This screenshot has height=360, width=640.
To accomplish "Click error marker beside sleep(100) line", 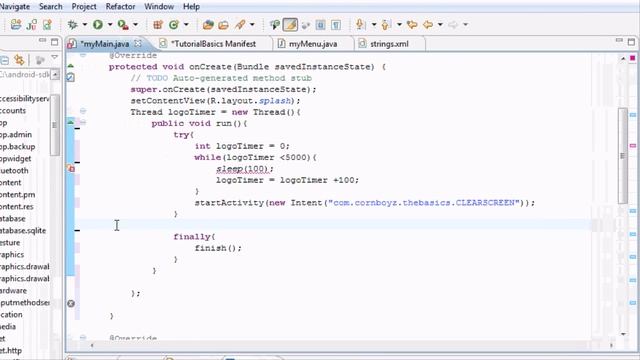I will pyautogui.click(x=71, y=168).
